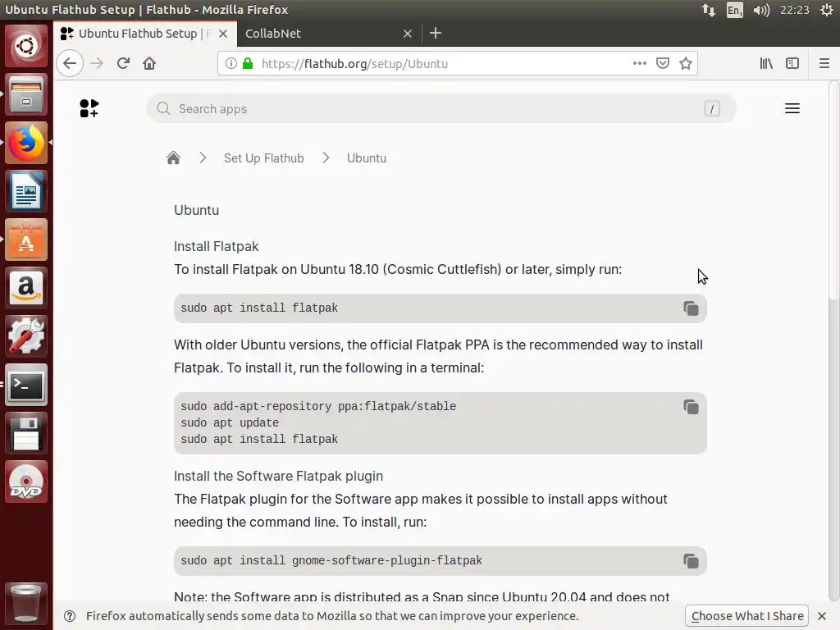
Task: Go back to the previous page
Action: (x=70, y=63)
